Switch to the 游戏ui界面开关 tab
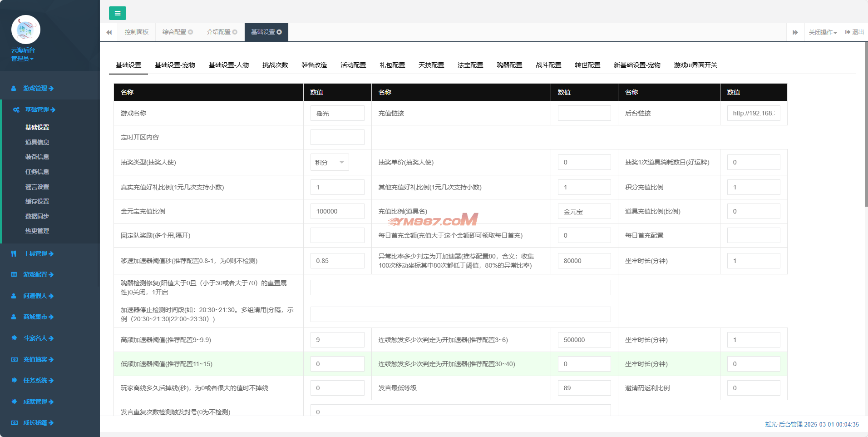 tap(695, 65)
